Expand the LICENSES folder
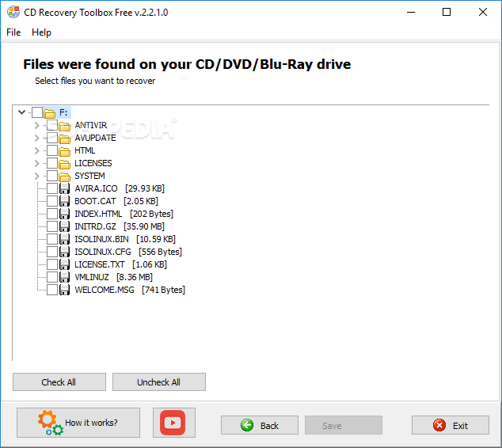Screen dimensions: 502x448 [36, 163]
